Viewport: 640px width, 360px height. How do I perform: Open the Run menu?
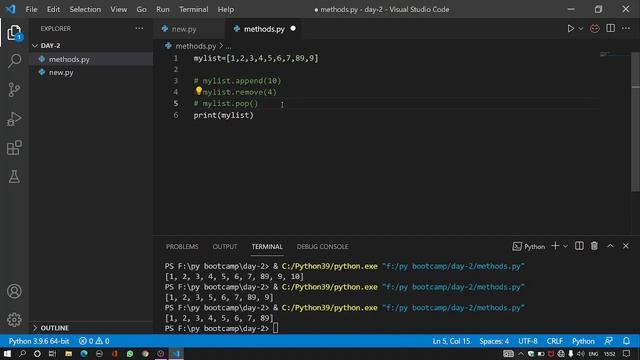pos(162,9)
